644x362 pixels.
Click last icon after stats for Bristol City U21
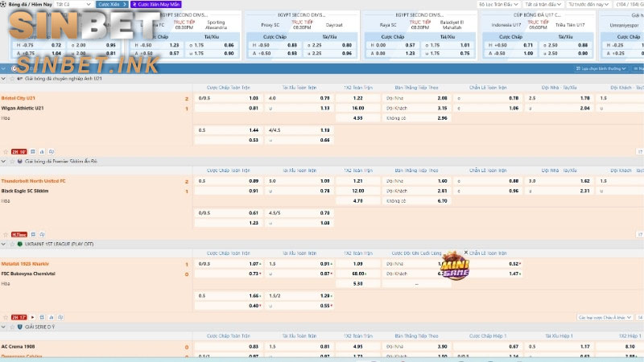pos(52,152)
